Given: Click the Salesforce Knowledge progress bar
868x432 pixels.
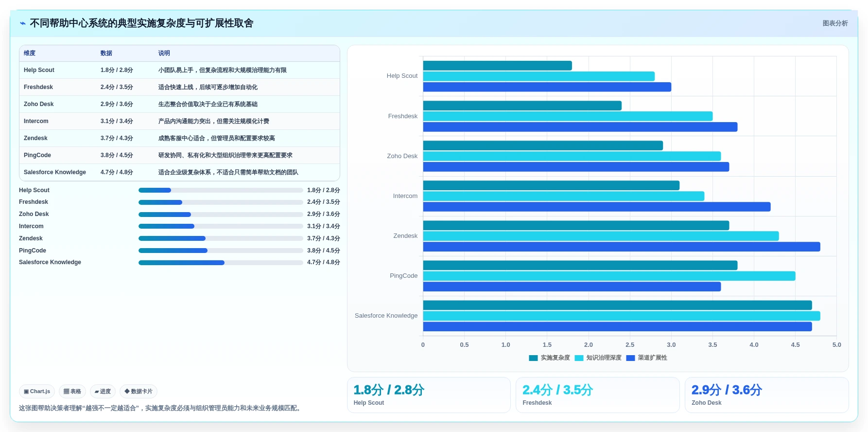Looking at the screenshot, I should tap(221, 263).
